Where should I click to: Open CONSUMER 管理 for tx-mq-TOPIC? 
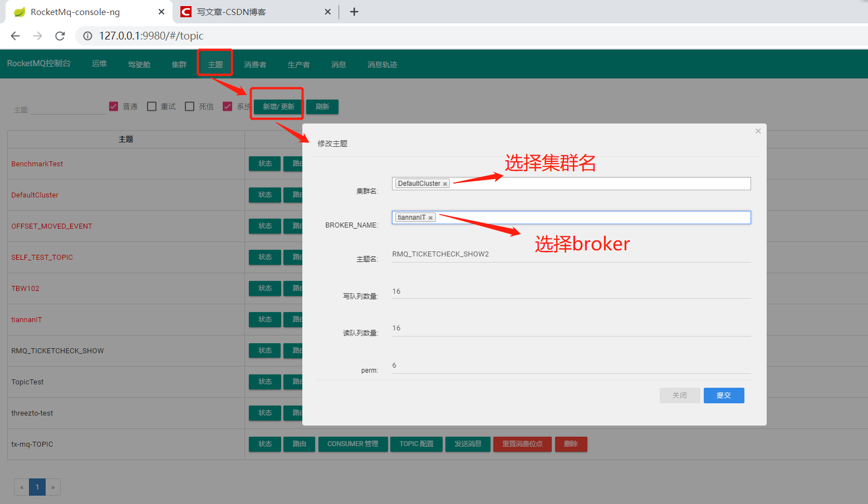pos(353,444)
